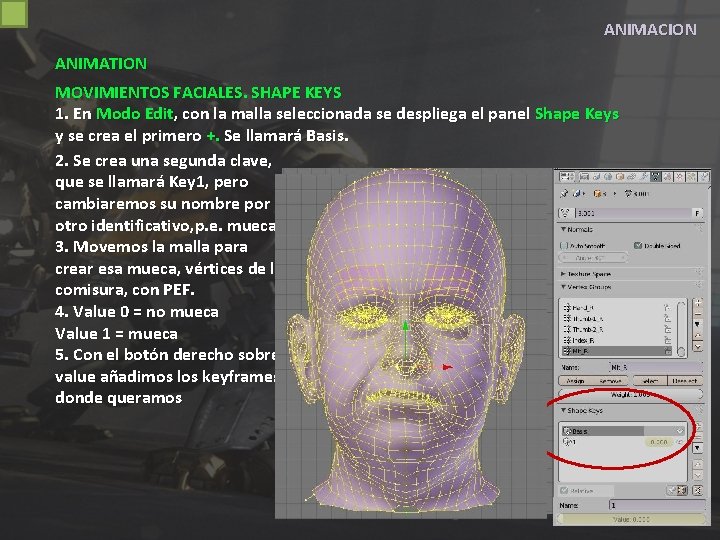
Task: Open the Particles properties tab icon
Action: [692, 177]
